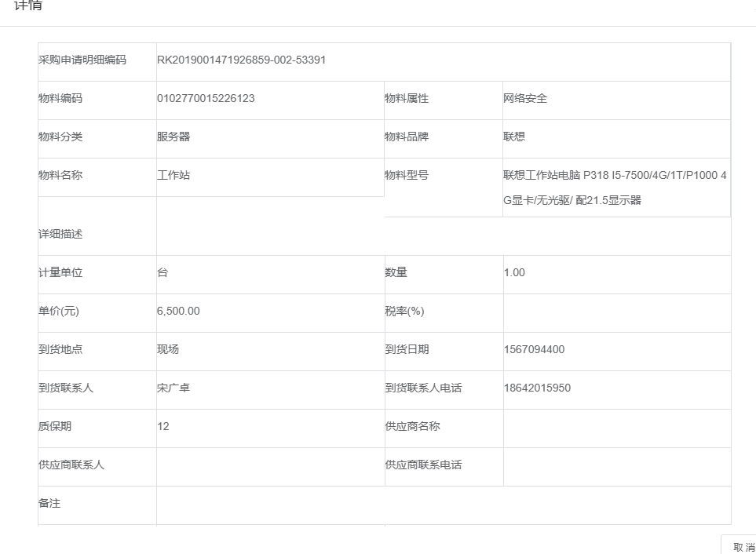The height and width of the screenshot is (554, 756).
Task: Click the 服务器 material category value
Action: click(173, 137)
